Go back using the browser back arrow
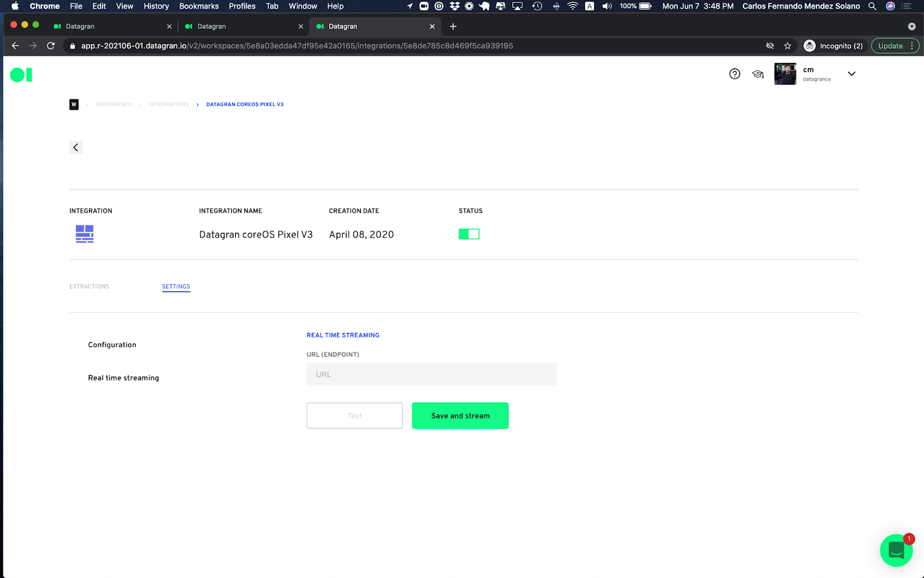This screenshot has width=924, height=578. tap(16, 46)
